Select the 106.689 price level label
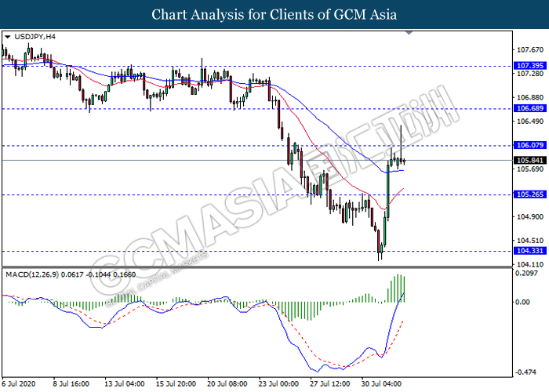The height and width of the screenshot is (392, 549). 530,108
